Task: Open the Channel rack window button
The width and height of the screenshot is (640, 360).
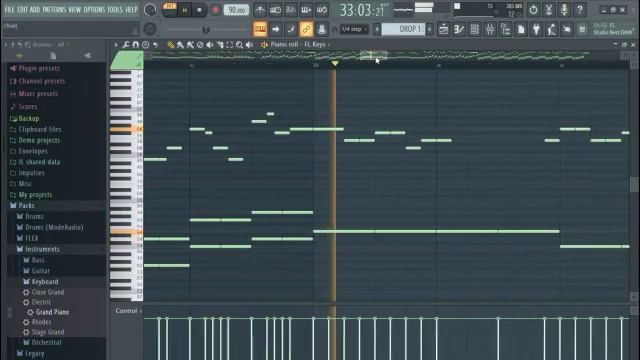Action: (474, 29)
